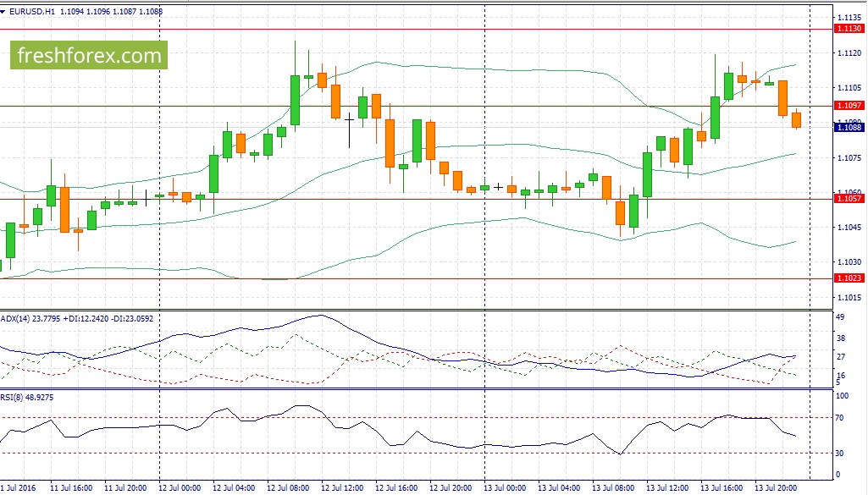Image resolution: width=868 pixels, height=495 pixels.
Task: Click the small triangle beside EURUSD,H1 title
Action: (3, 11)
